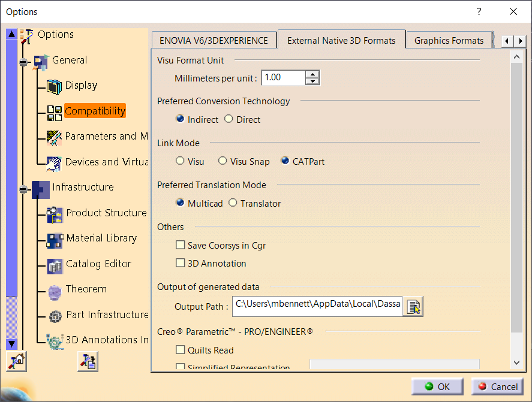The image size is (532, 402).
Task: Increase Millimeters per unit spinner up
Action: [x=312, y=74]
